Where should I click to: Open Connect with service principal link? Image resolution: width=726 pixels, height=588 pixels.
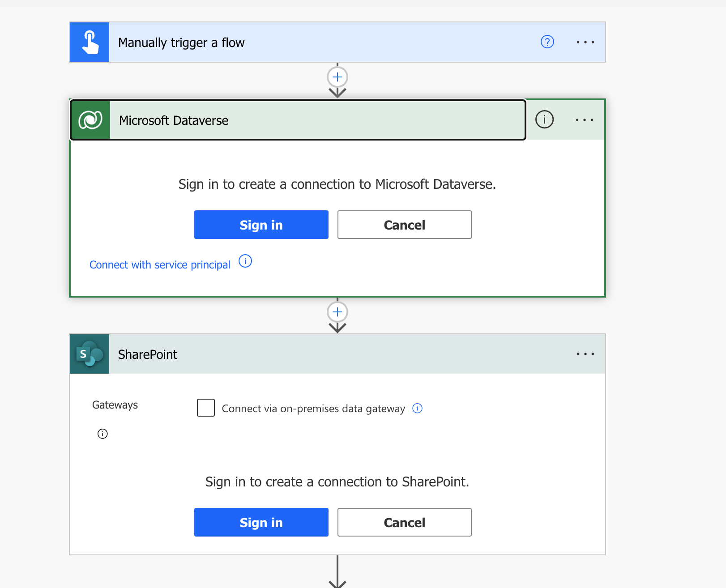pos(159,264)
